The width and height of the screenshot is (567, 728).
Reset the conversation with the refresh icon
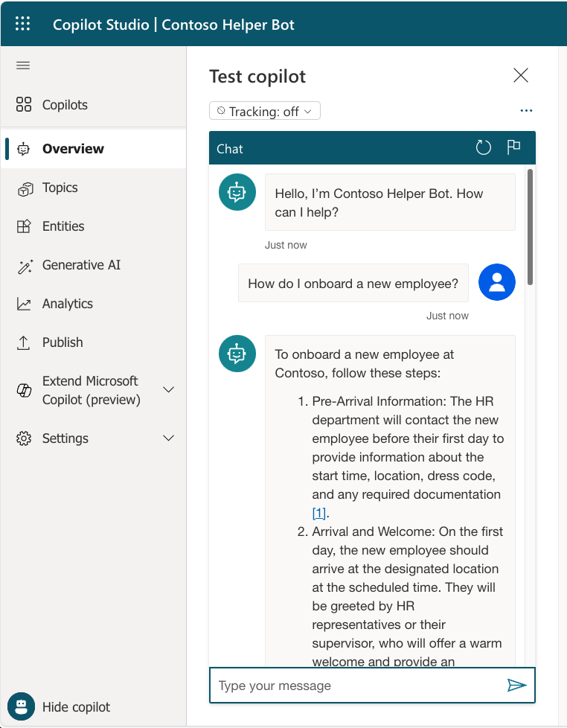pos(484,147)
